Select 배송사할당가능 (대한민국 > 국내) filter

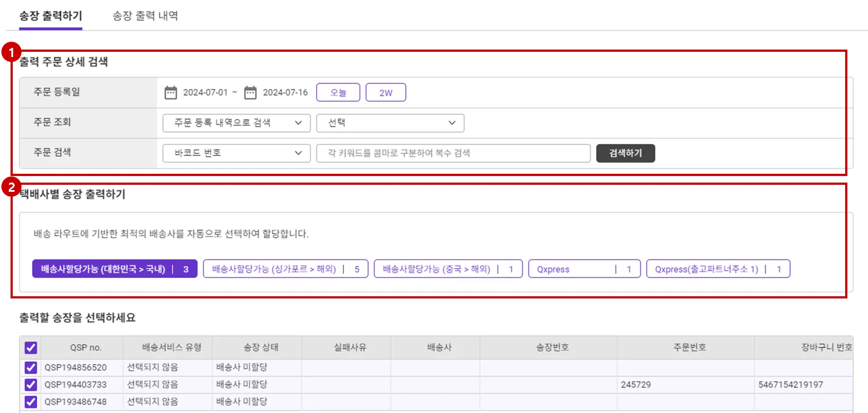(115, 269)
